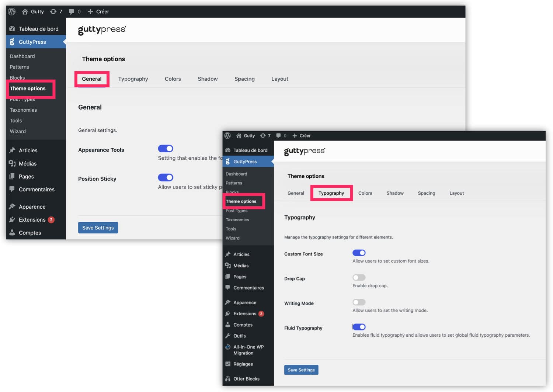Open Wizard submenu in back window sidebar
Image resolution: width=553 pixels, height=392 pixels.
pos(18,131)
